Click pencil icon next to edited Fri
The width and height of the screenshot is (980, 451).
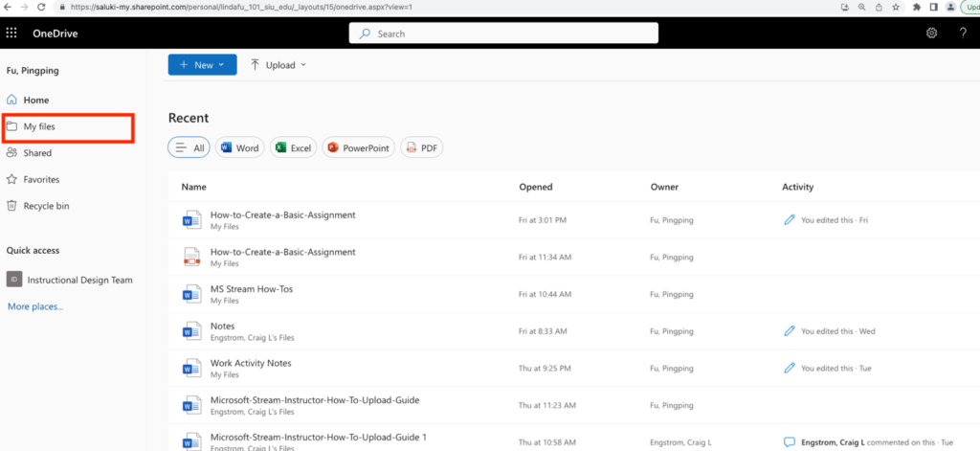790,220
